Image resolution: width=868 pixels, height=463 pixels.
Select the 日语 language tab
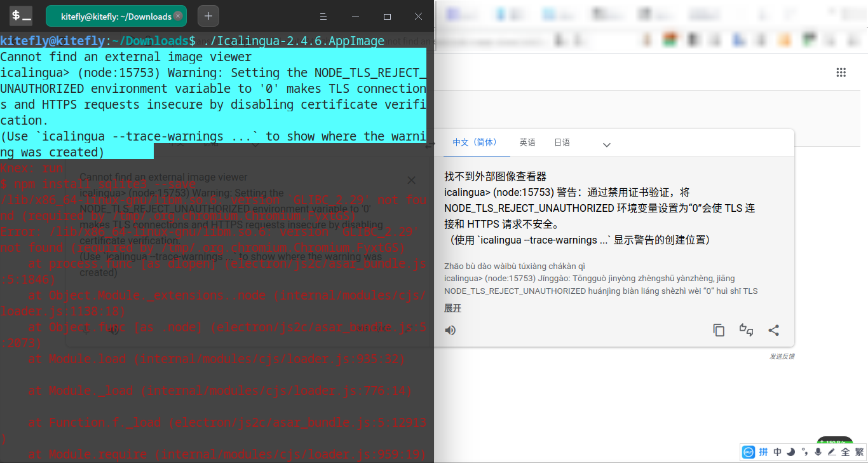(562, 142)
